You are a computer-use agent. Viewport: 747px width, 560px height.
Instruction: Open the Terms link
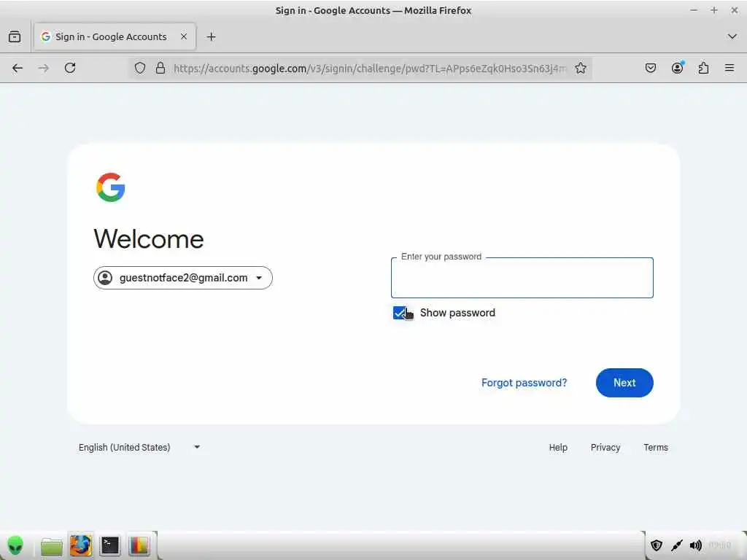tap(656, 447)
